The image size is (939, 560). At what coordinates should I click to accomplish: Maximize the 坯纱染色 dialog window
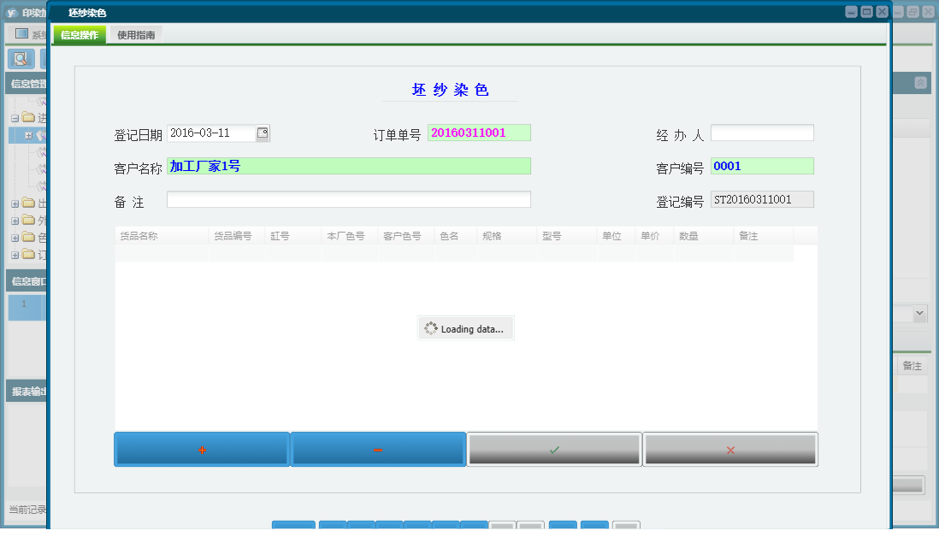[866, 12]
